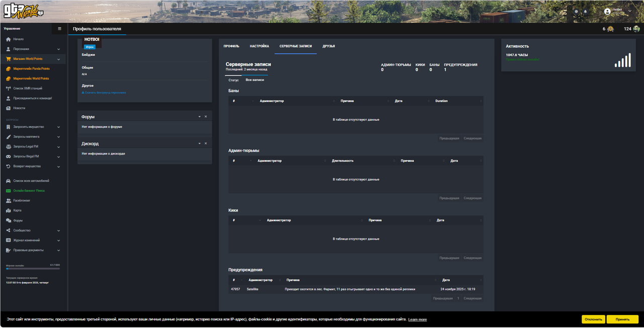Viewport: 644px width, 328px height.
Task: Click the Маркетплейс World Points coins icon
Action: click(x=8, y=78)
